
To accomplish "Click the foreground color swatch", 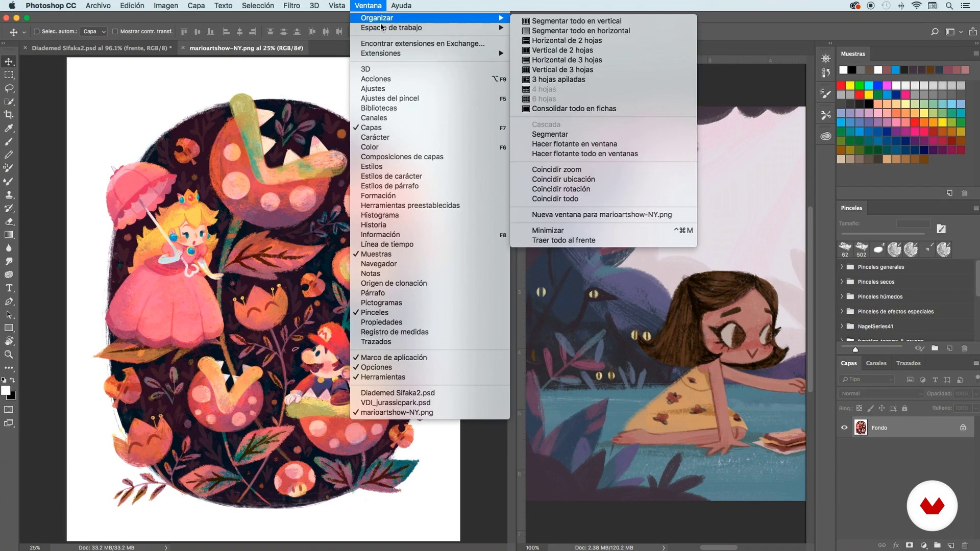I will (x=6, y=391).
